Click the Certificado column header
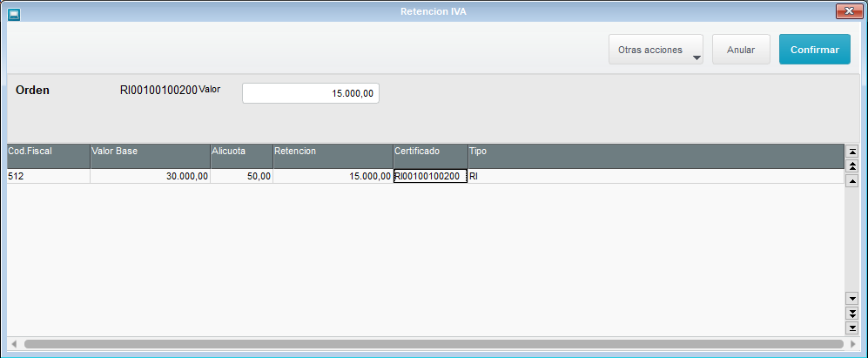 [x=431, y=156]
